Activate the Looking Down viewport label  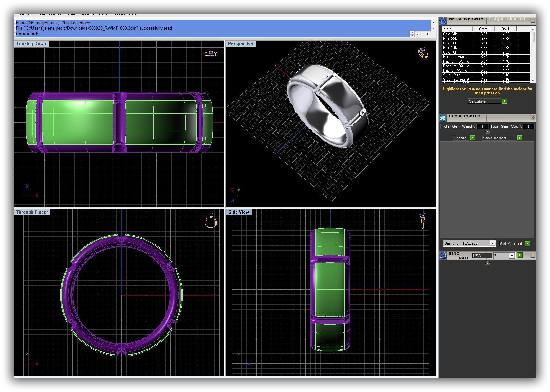(x=31, y=44)
